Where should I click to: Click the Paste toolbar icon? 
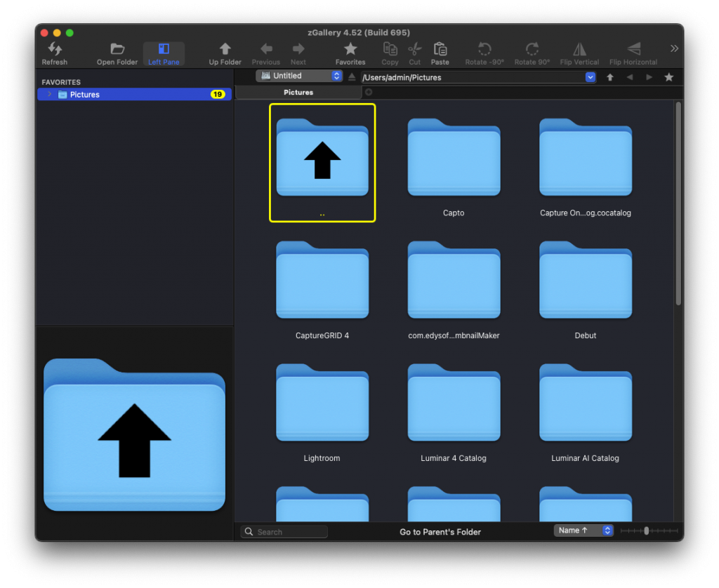(440, 48)
